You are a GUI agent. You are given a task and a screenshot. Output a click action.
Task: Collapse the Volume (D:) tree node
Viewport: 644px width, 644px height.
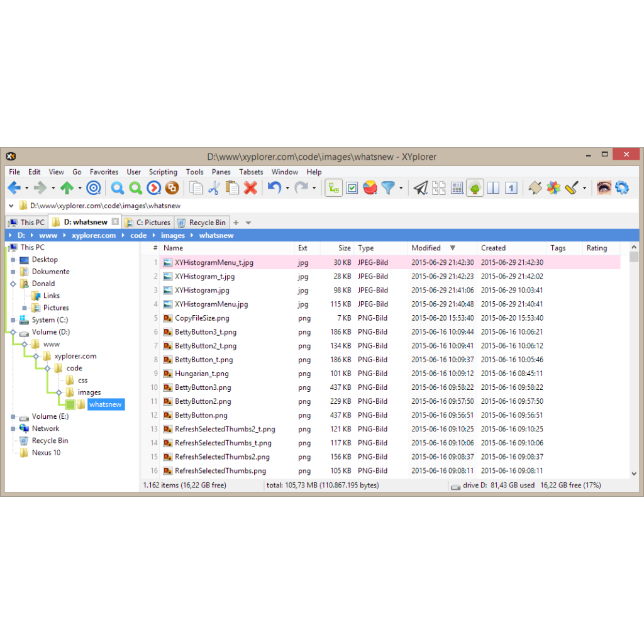[x=13, y=332]
